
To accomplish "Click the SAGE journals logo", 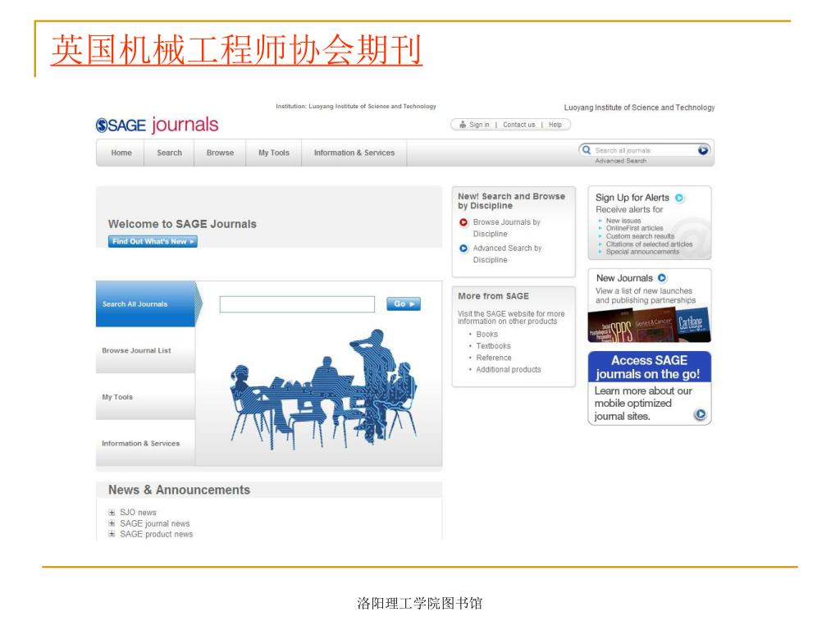I will 157,125.
